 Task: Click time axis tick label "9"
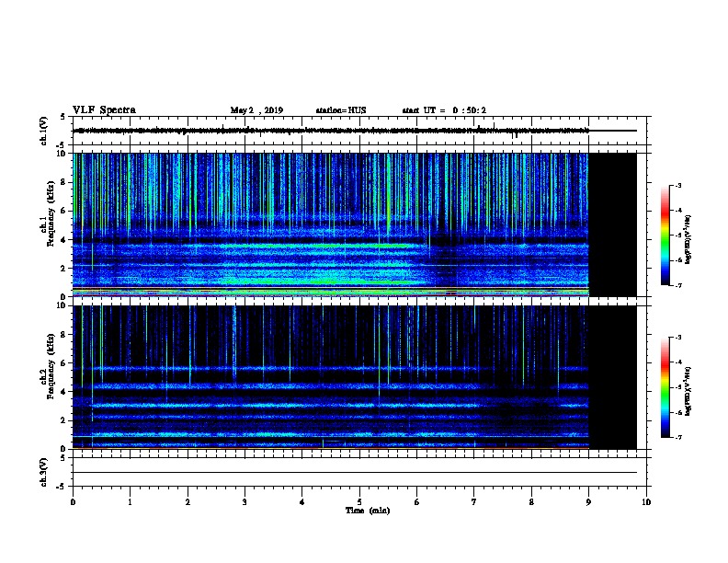coord(588,502)
